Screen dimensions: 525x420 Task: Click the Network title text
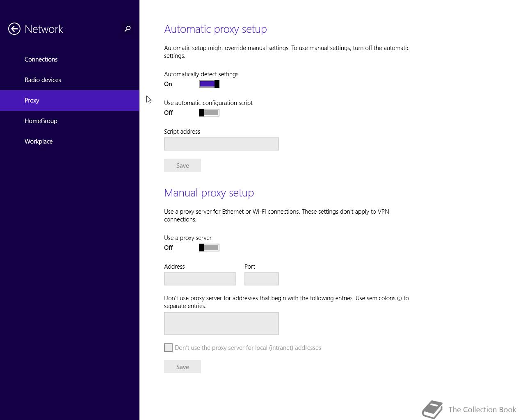(x=44, y=29)
